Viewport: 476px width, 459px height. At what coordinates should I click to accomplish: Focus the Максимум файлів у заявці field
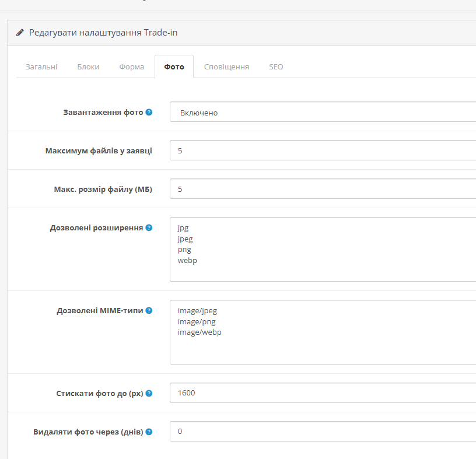tap(323, 150)
